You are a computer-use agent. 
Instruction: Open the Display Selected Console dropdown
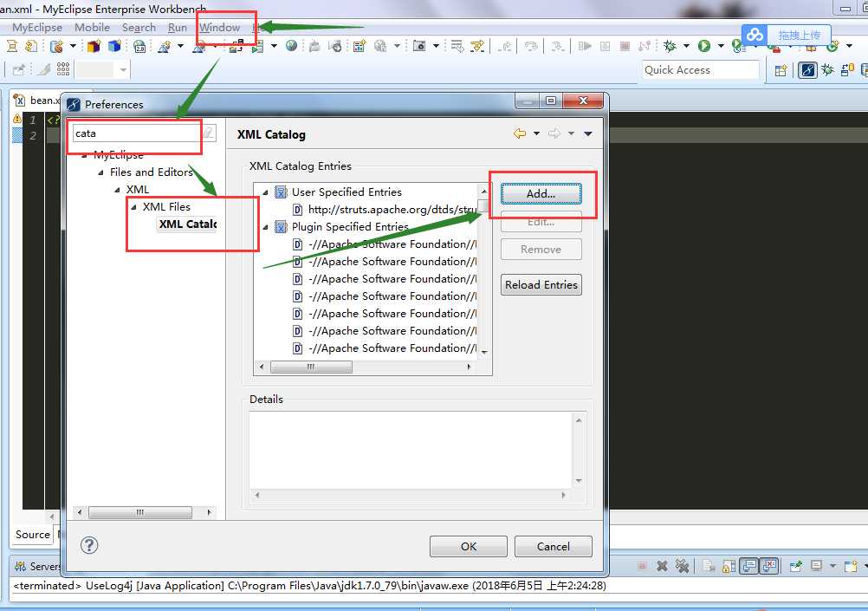[x=832, y=566]
